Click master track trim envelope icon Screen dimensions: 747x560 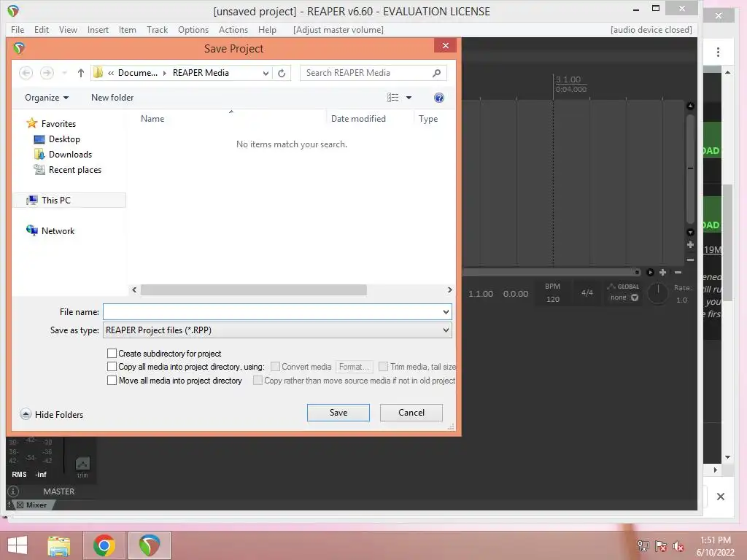pos(82,463)
